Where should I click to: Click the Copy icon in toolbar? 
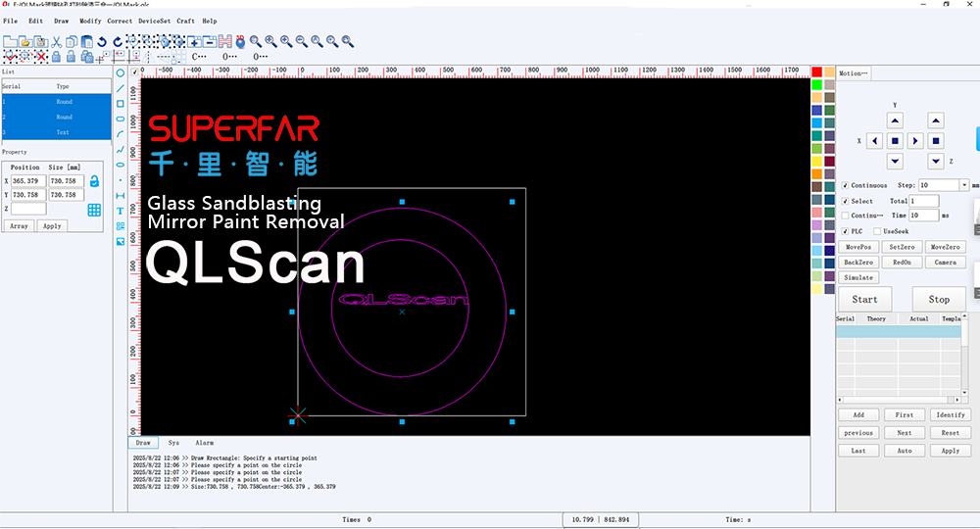72,42
